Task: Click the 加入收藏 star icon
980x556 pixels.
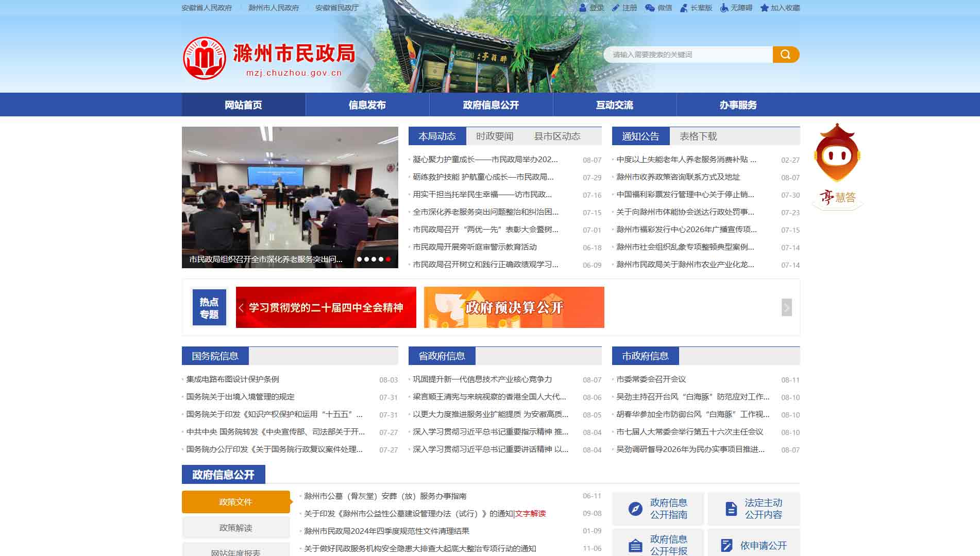Action: coord(764,8)
